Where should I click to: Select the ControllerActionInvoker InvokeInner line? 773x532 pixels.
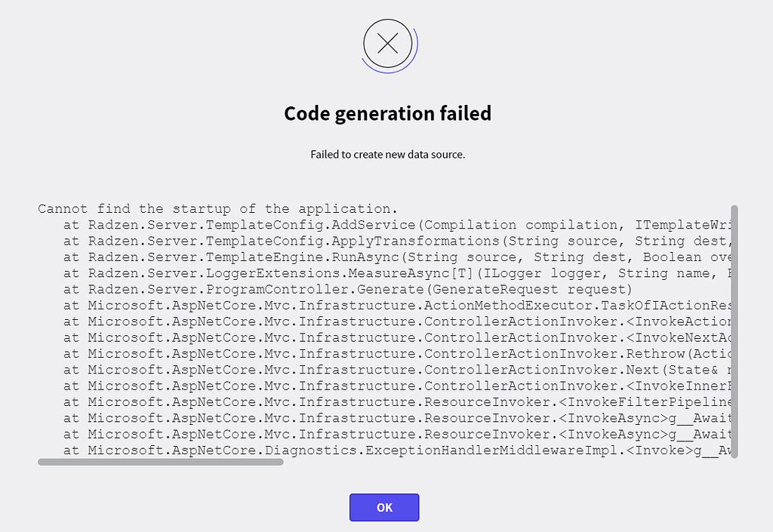coord(397,386)
